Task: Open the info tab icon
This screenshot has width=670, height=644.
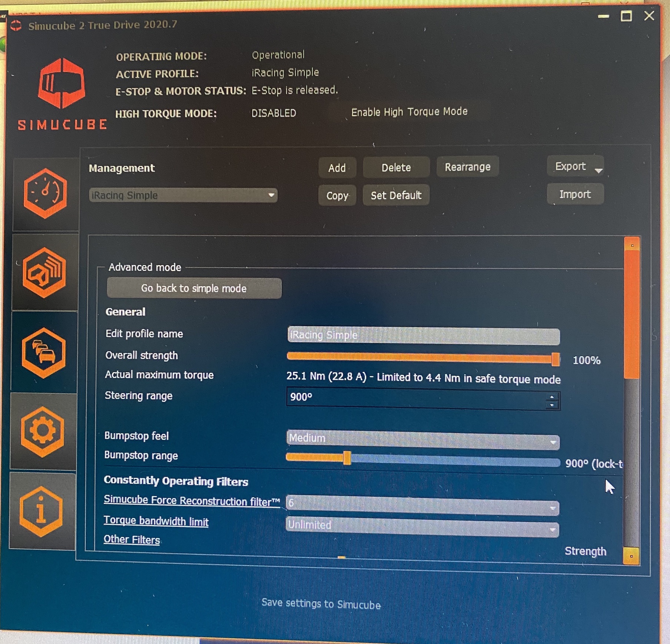Action: [42, 511]
